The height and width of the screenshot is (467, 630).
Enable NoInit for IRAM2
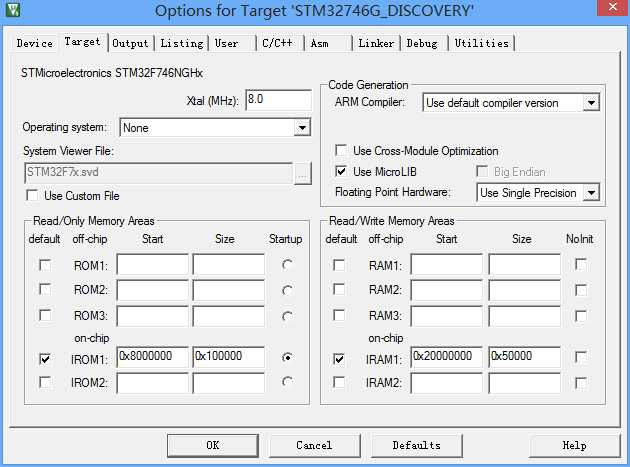coord(581,383)
